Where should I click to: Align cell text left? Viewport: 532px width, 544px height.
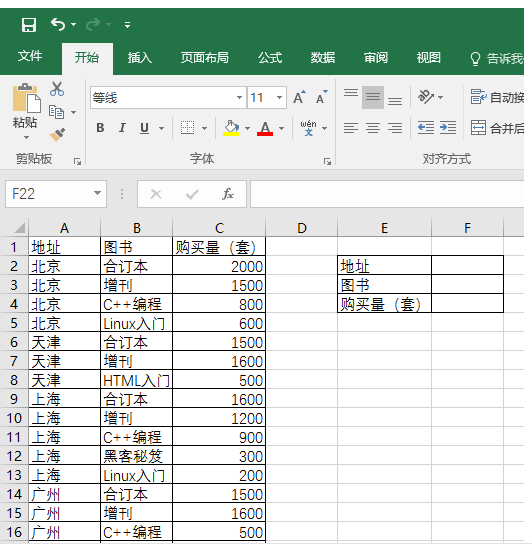(x=351, y=128)
